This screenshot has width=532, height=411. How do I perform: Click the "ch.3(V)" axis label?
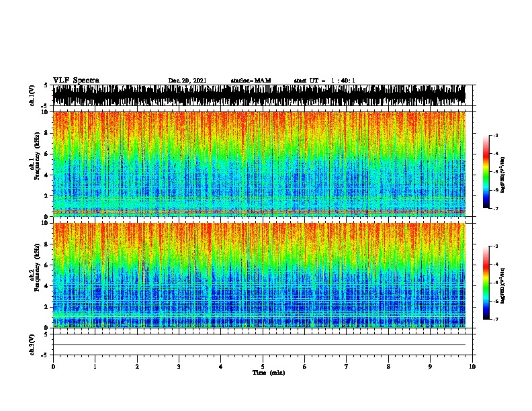32,345
